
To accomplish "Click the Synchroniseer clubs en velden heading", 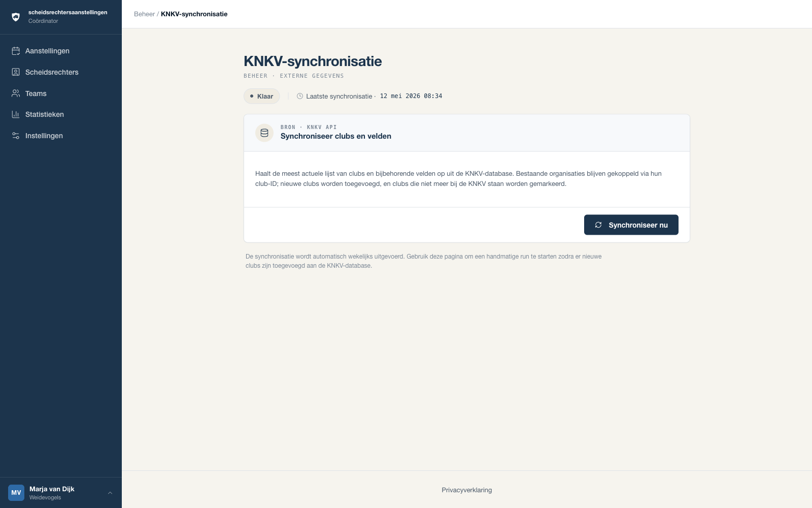I will tap(336, 136).
